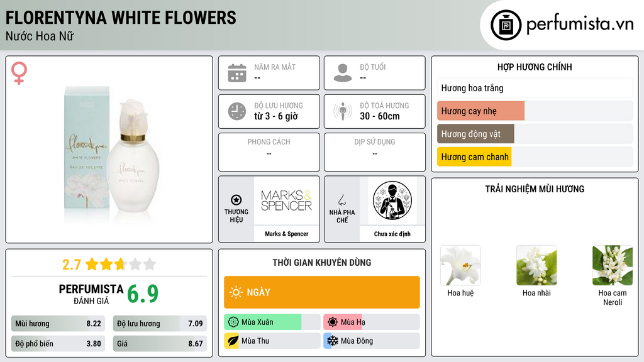Click the Chưa xác định perfumer illustration
This screenshot has width=644, height=362.
(392, 200)
